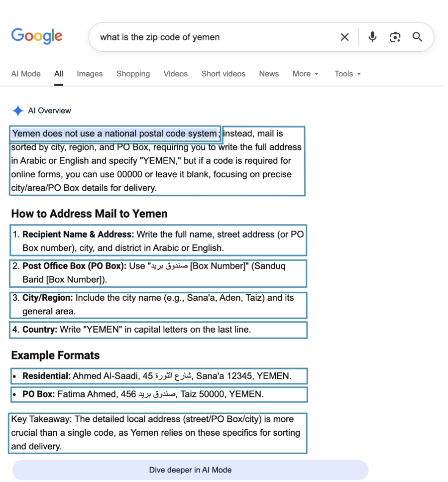Open search by image camera icon
This screenshot has height=482, width=448.
click(395, 37)
